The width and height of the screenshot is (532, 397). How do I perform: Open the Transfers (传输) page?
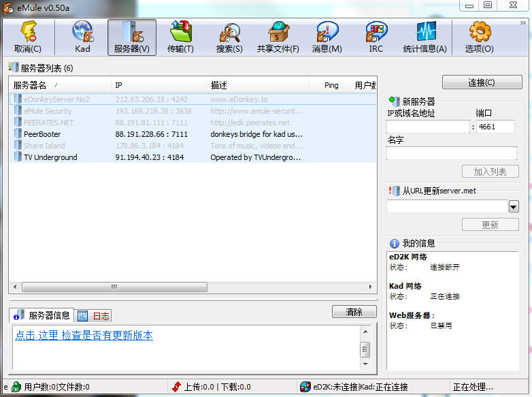[x=180, y=37]
